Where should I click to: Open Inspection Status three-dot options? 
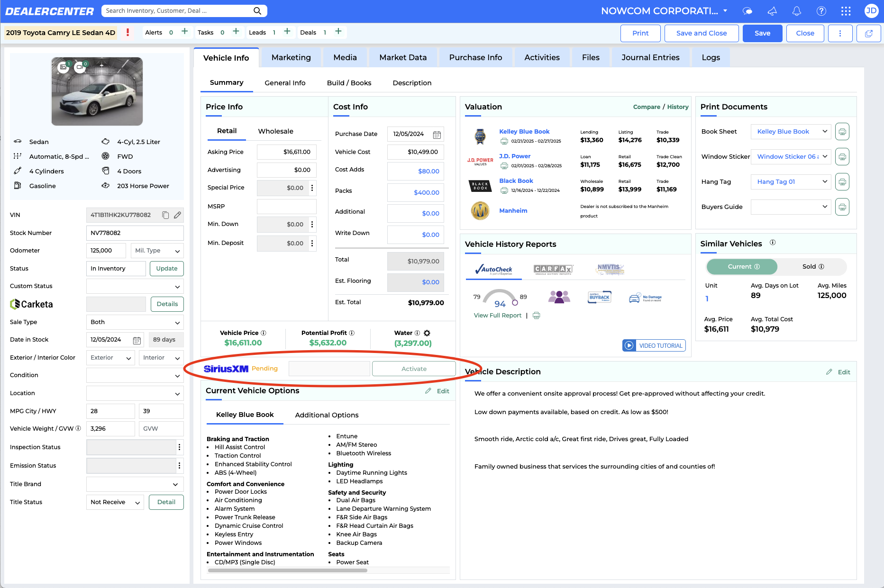179,447
